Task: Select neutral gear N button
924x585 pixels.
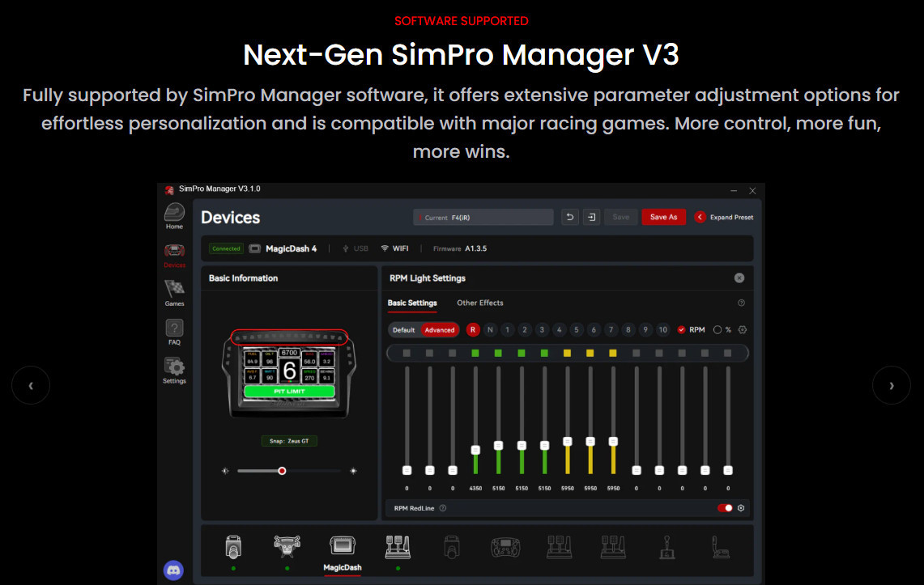Action: (x=490, y=329)
